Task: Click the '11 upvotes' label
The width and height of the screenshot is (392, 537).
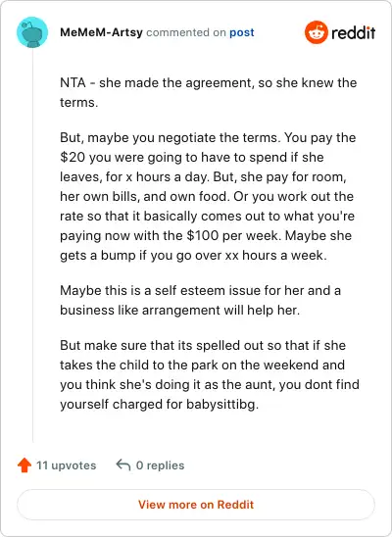Action: pos(66,465)
